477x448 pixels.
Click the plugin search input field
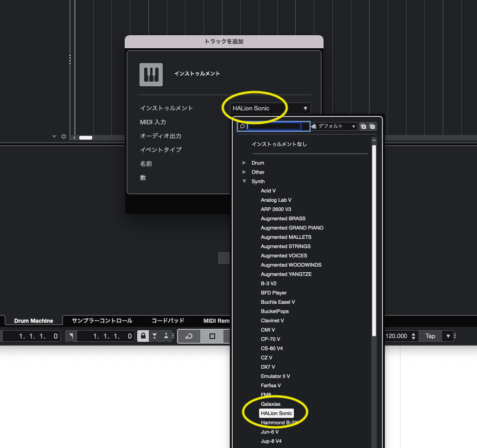(x=274, y=126)
